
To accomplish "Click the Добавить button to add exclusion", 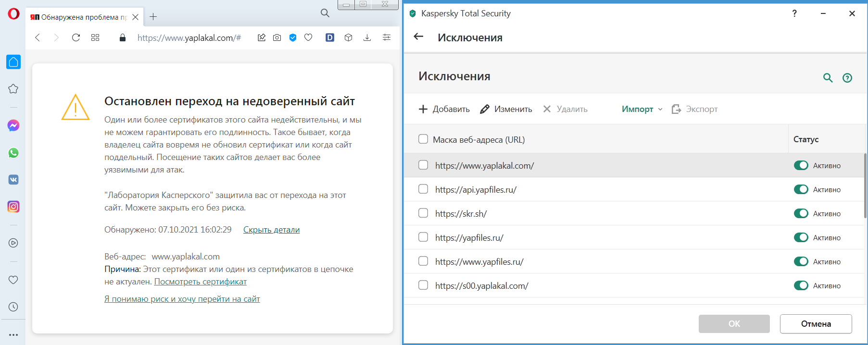I will point(444,109).
